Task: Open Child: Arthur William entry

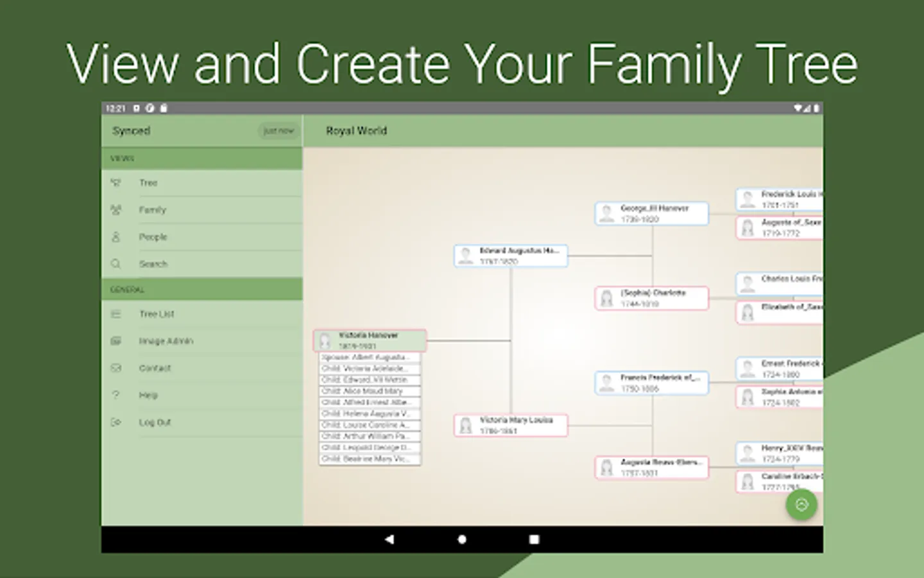Action: pyautogui.click(x=370, y=436)
